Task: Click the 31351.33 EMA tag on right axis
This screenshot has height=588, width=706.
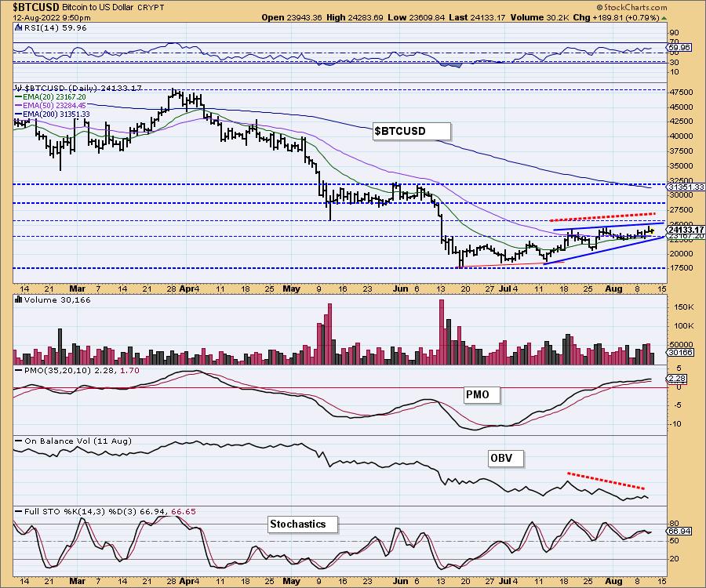Action: [x=686, y=187]
